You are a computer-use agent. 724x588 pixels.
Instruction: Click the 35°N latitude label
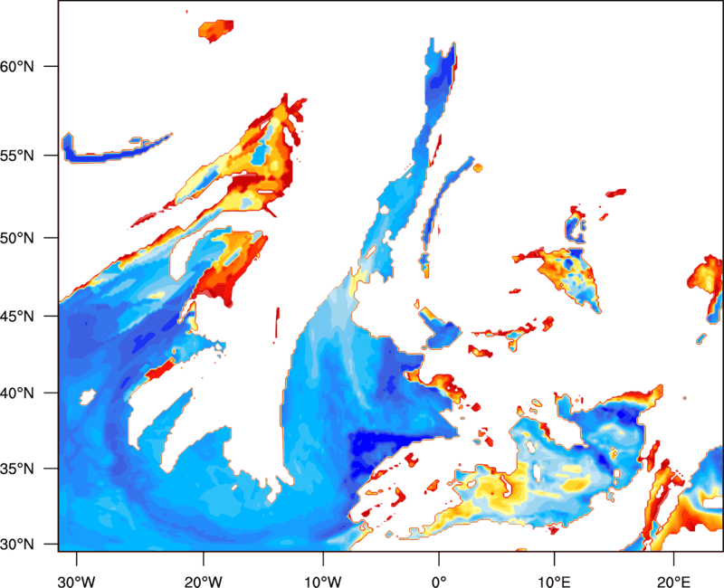click(x=17, y=469)
